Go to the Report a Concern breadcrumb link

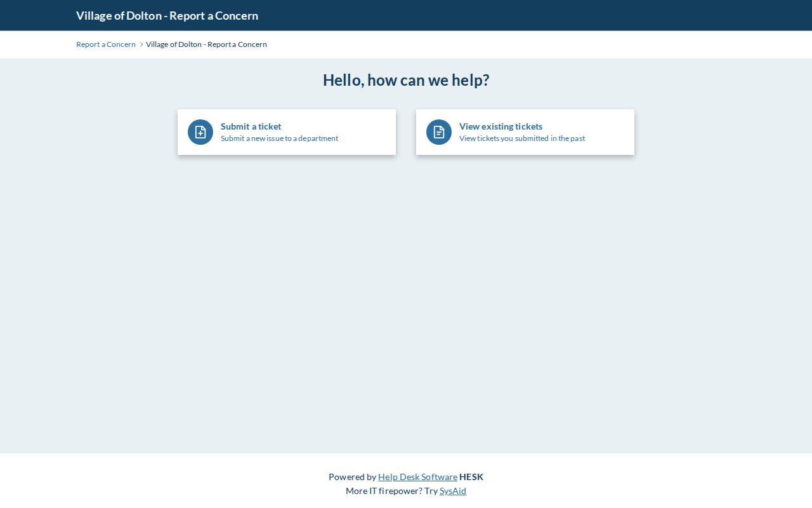[x=106, y=44]
